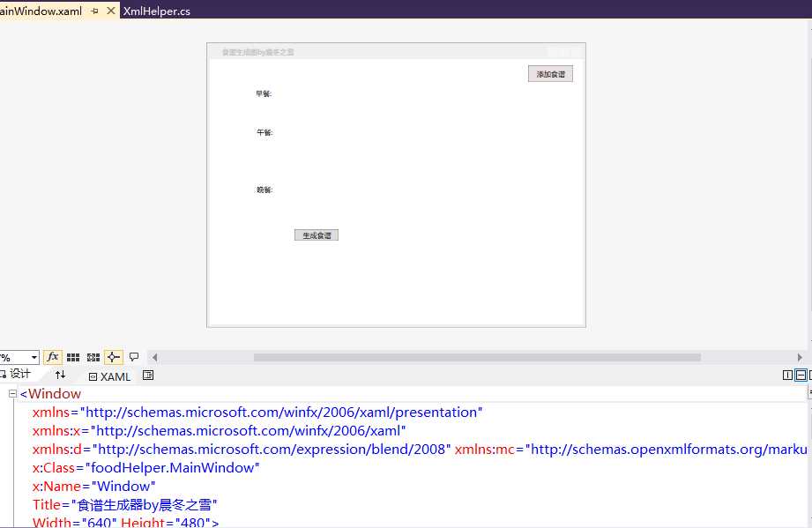Switch to the 设计 design pane tab
The image size is (812, 528).
16,375
